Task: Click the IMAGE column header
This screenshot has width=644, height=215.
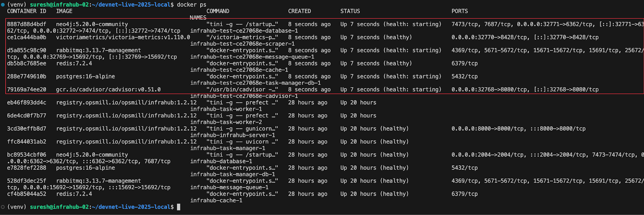Action: tap(64, 11)
